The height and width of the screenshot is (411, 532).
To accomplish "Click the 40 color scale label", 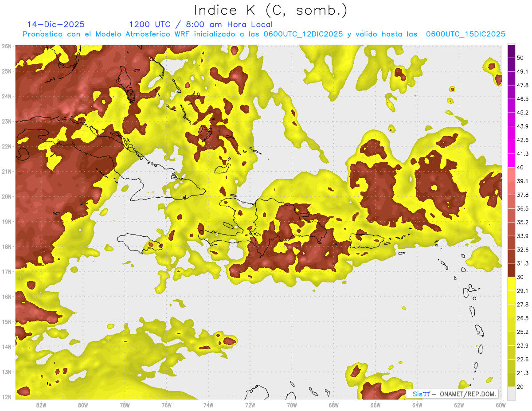I will tap(520, 168).
